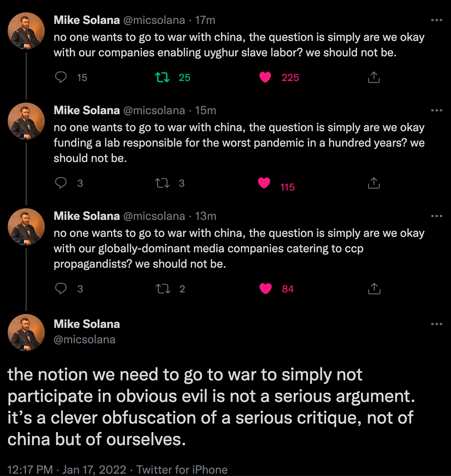Open more options for the 17m tweet
Screen dimensions: 451x476
(436, 20)
